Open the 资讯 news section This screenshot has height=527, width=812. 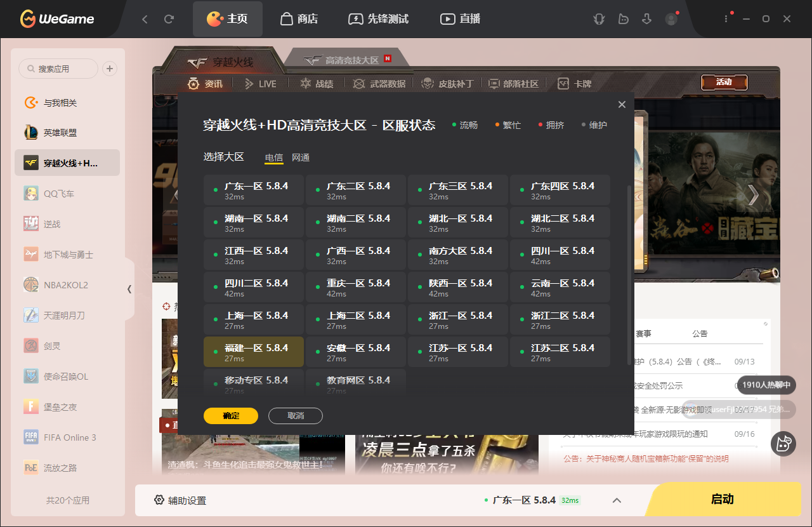point(205,83)
